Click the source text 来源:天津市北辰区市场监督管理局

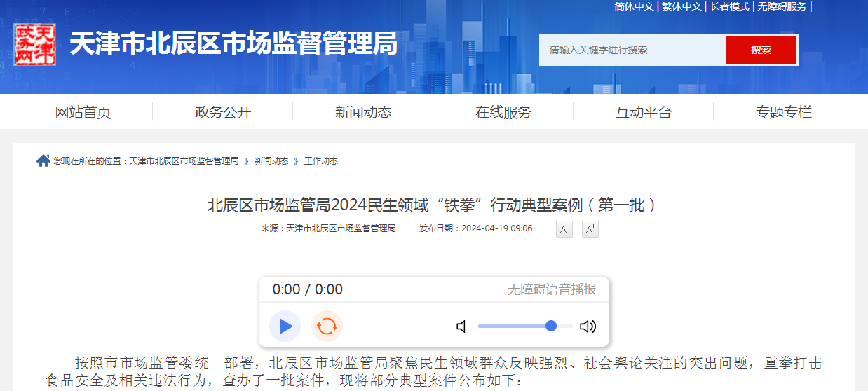[x=329, y=228]
